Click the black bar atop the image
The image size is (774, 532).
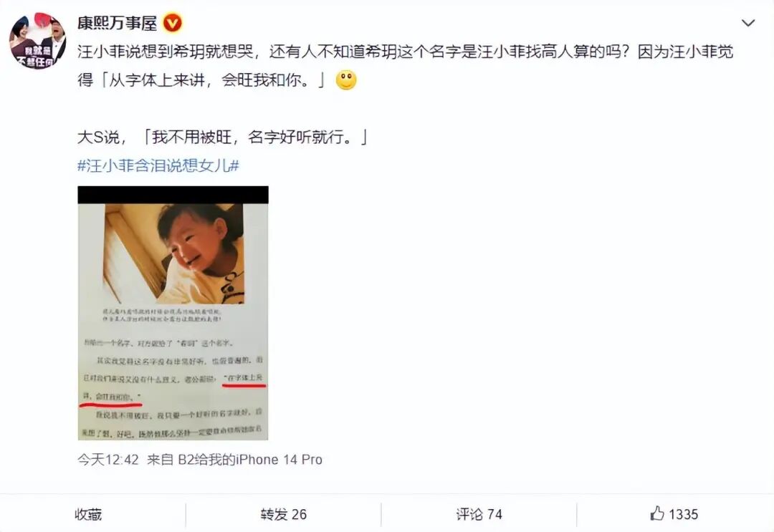pos(173,195)
